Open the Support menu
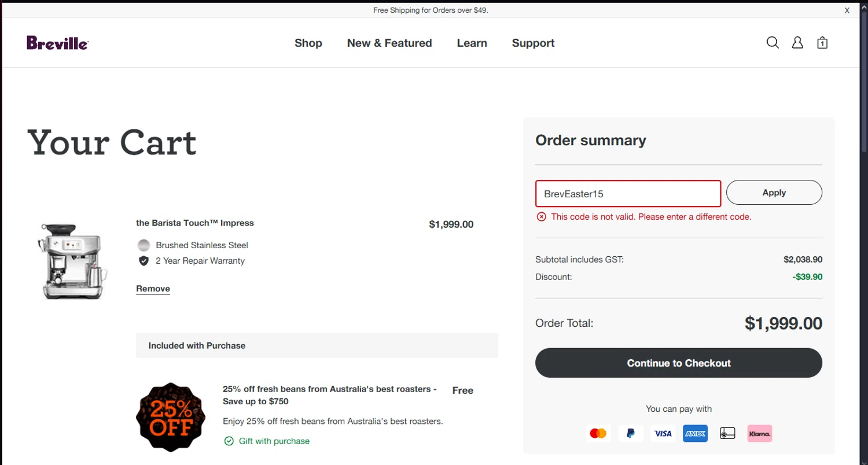The height and width of the screenshot is (465, 868). tap(534, 43)
